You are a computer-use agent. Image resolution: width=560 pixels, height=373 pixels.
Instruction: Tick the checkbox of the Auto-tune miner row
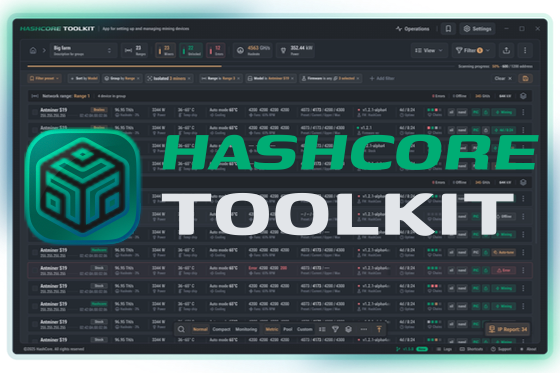point(35,252)
